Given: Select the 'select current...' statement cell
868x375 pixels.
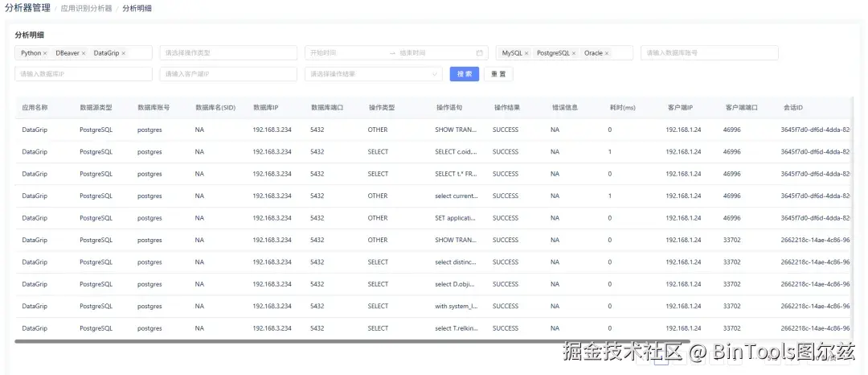Looking at the screenshot, I should pyautogui.click(x=457, y=196).
